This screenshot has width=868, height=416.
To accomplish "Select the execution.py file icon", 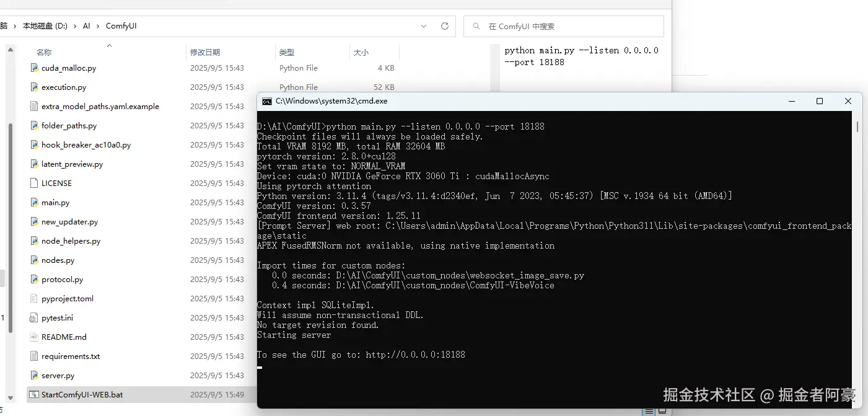I will (35, 87).
